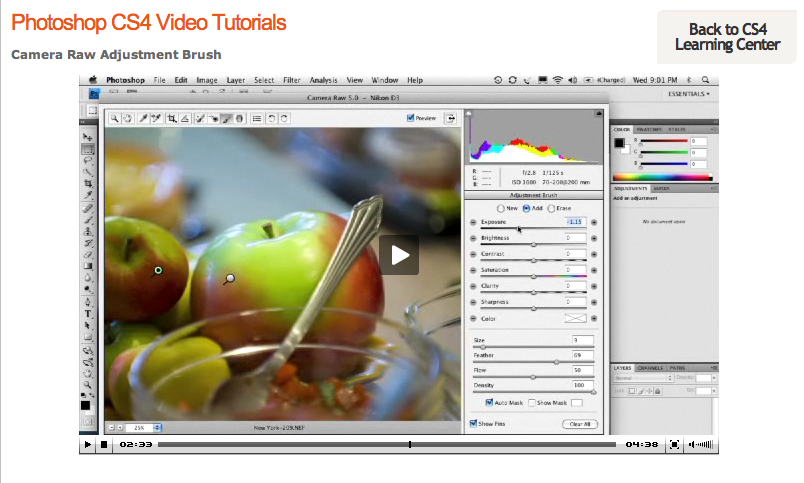Open the File menu
Screen dimensions: 804x483
point(159,80)
